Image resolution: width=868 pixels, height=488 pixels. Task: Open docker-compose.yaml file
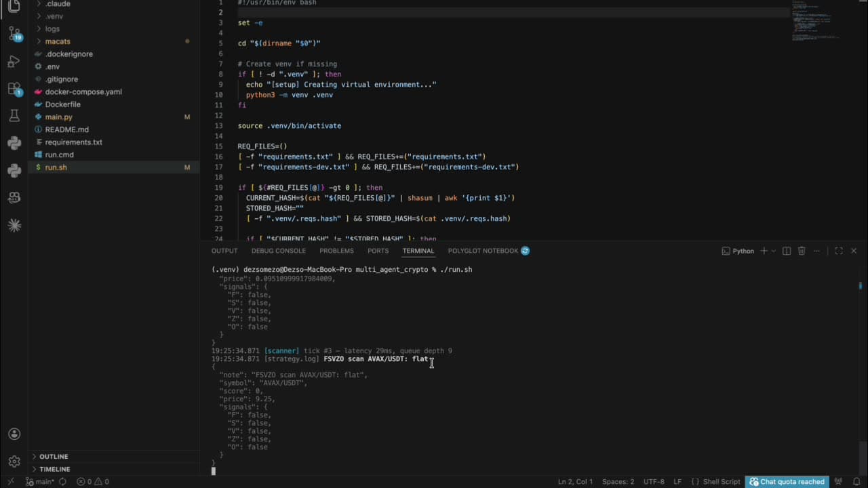point(114,91)
